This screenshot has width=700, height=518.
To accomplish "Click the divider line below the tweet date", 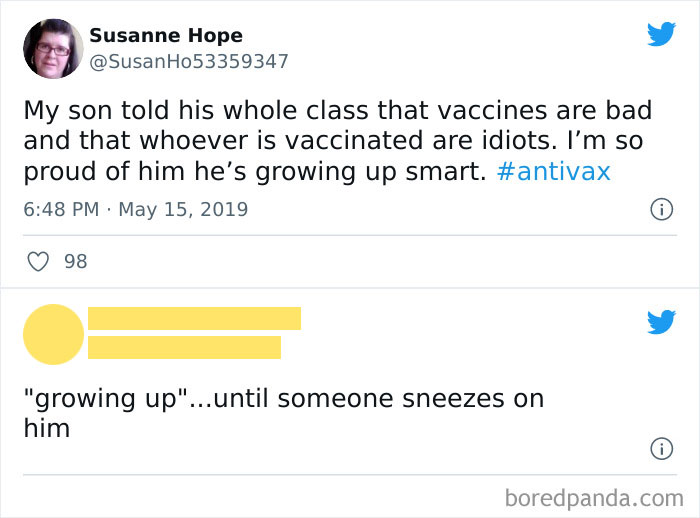I will (x=350, y=236).
